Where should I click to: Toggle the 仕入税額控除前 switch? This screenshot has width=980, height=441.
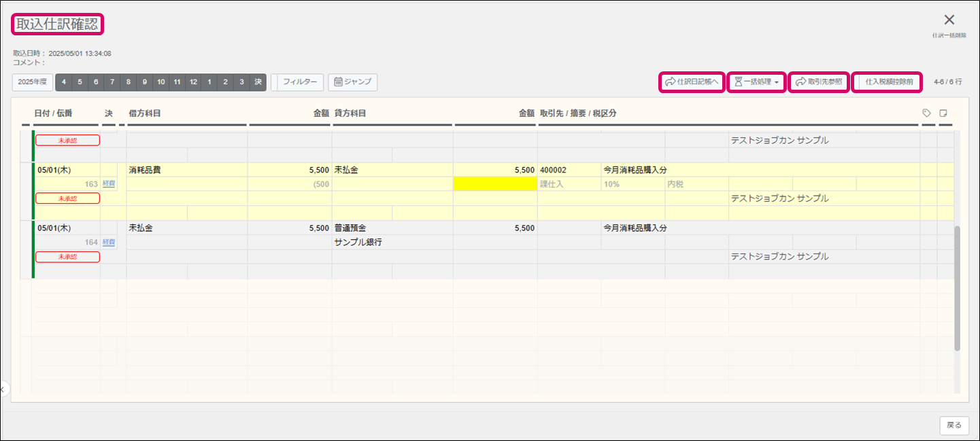click(x=888, y=82)
